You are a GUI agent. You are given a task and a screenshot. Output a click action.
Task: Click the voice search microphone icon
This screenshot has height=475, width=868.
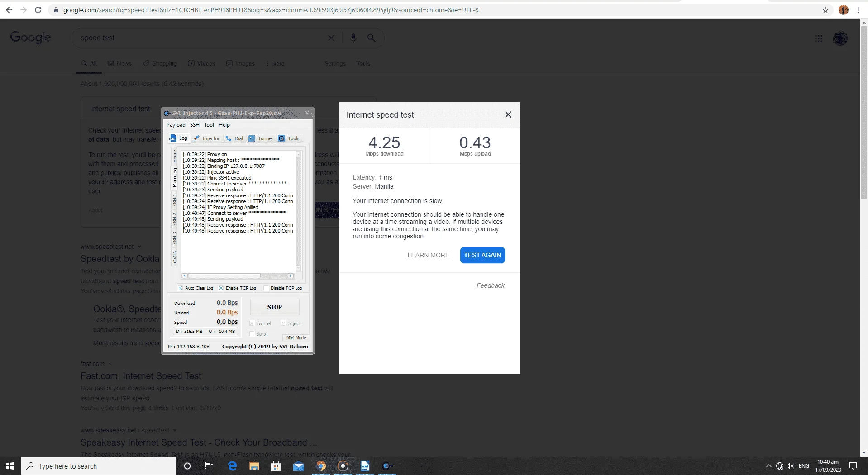click(x=353, y=38)
